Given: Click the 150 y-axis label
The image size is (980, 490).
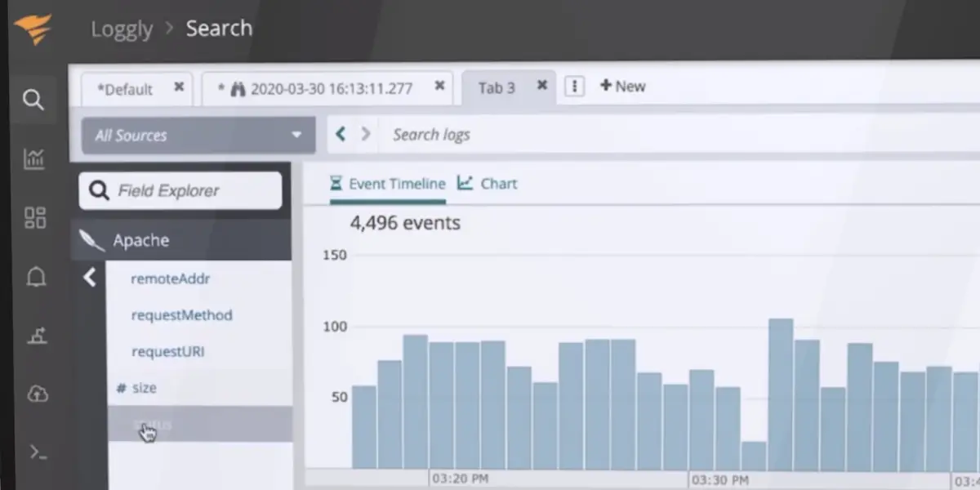Looking at the screenshot, I should [x=336, y=255].
